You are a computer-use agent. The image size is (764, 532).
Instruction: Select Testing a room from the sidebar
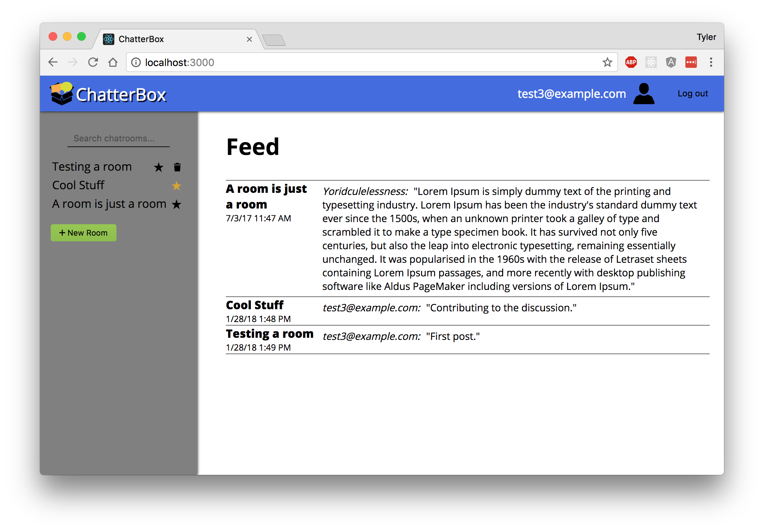(92, 166)
